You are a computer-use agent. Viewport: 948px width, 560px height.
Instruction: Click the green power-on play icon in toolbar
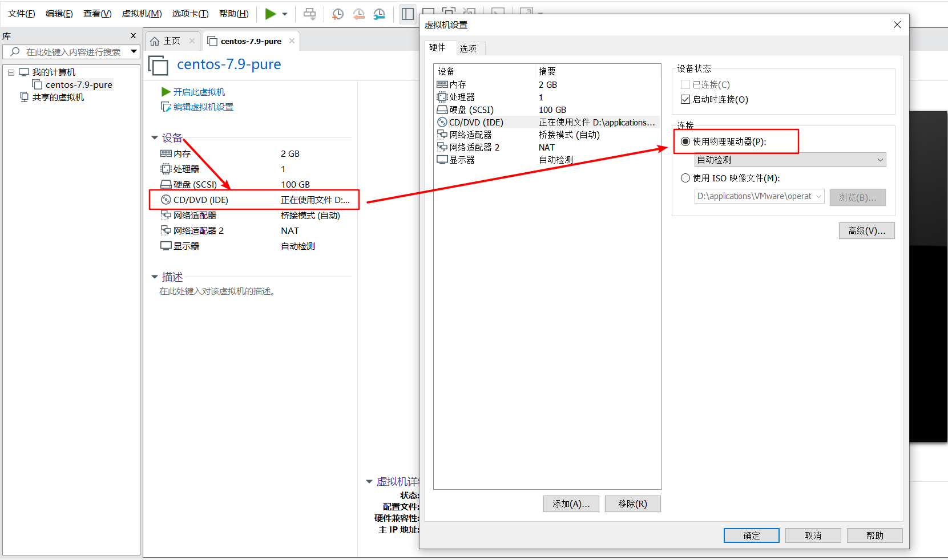coord(271,14)
